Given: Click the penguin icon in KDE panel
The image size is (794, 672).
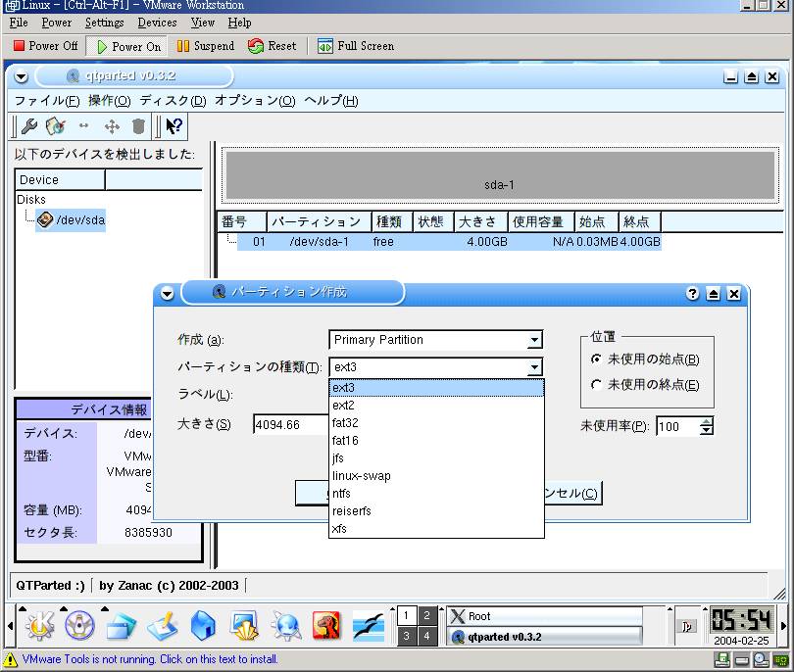Looking at the screenshot, I should pos(79,625).
